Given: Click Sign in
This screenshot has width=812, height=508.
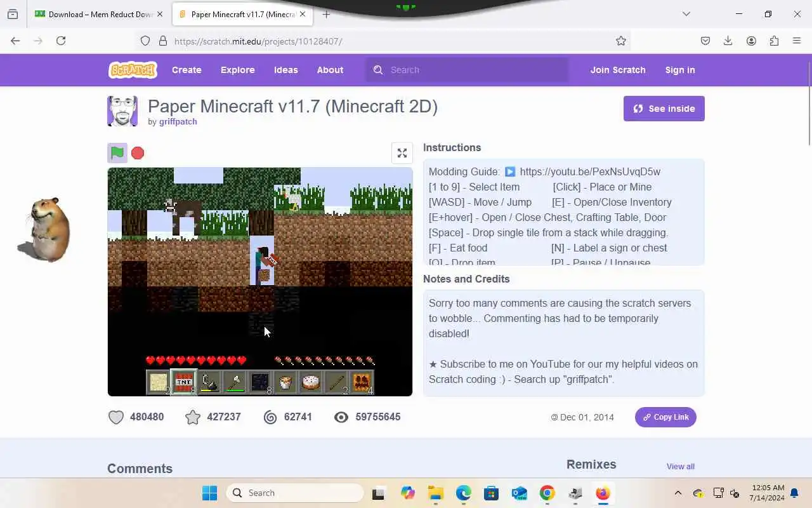Looking at the screenshot, I should click(x=680, y=70).
